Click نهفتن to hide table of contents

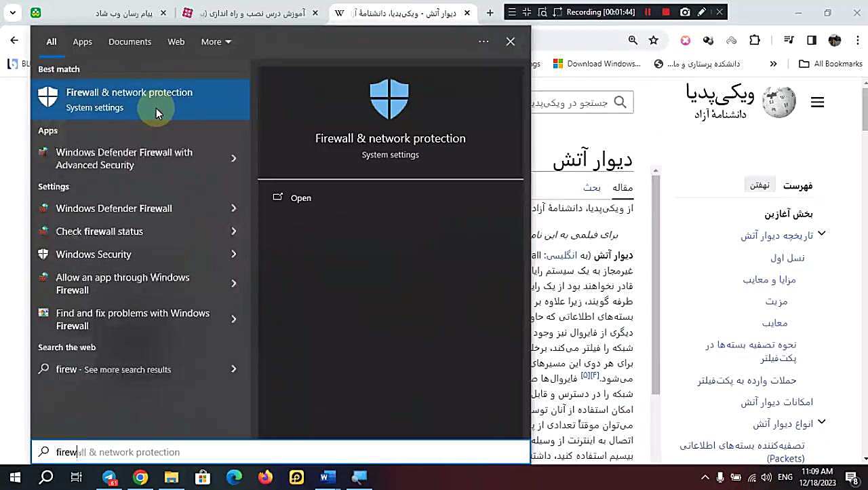pos(759,185)
